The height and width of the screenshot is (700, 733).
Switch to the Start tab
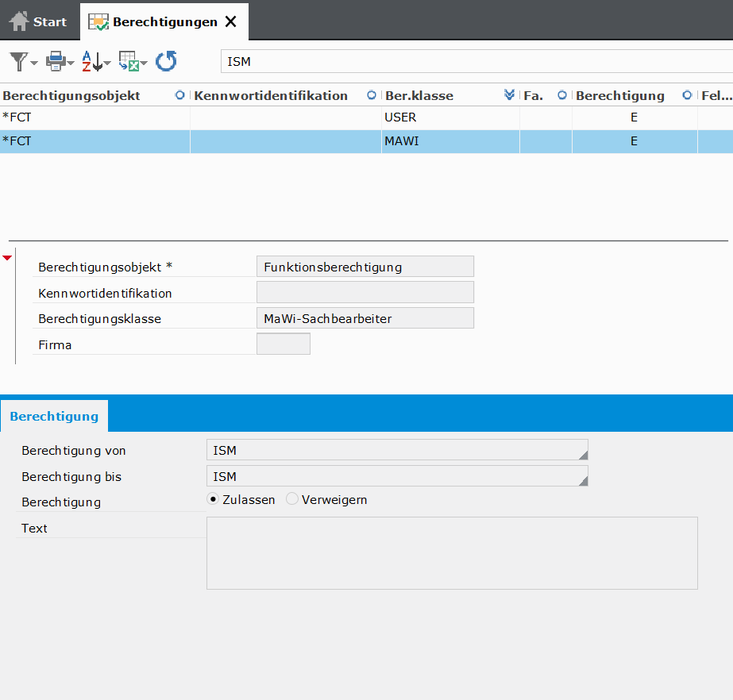point(38,21)
